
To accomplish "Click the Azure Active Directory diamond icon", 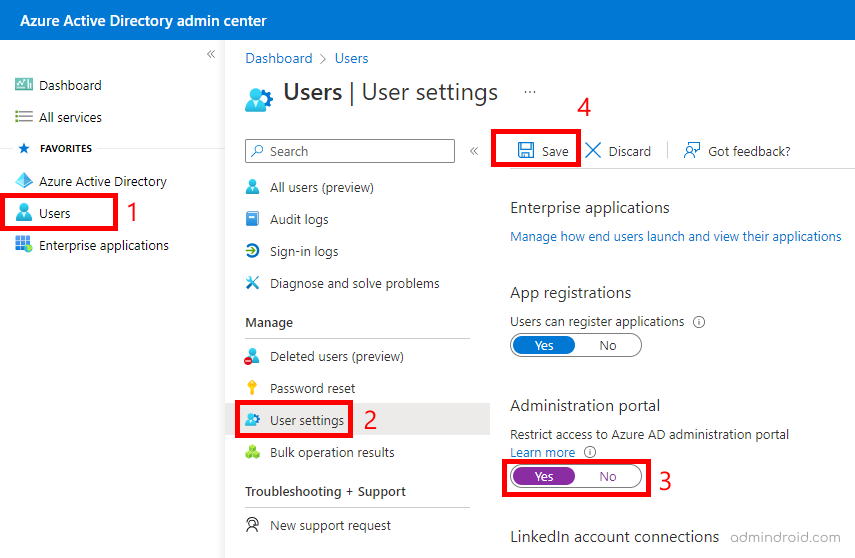I will tap(24, 181).
